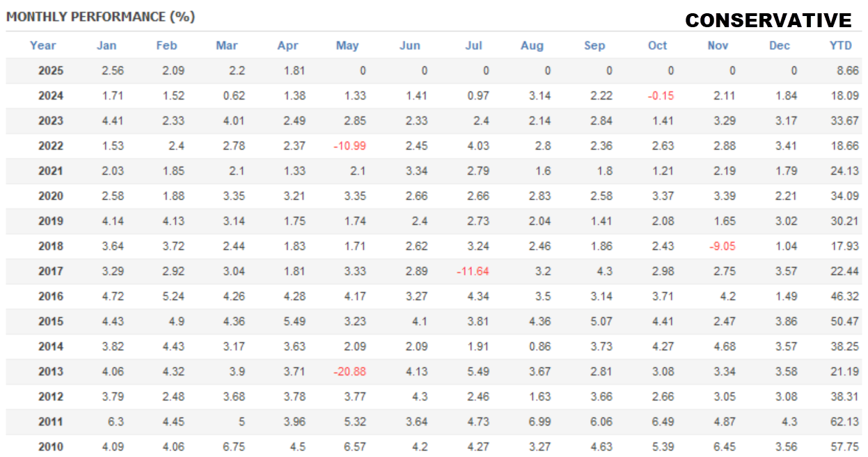Highlight 2014 YTD value 38.25
This screenshot has width=868, height=457.
(x=846, y=346)
